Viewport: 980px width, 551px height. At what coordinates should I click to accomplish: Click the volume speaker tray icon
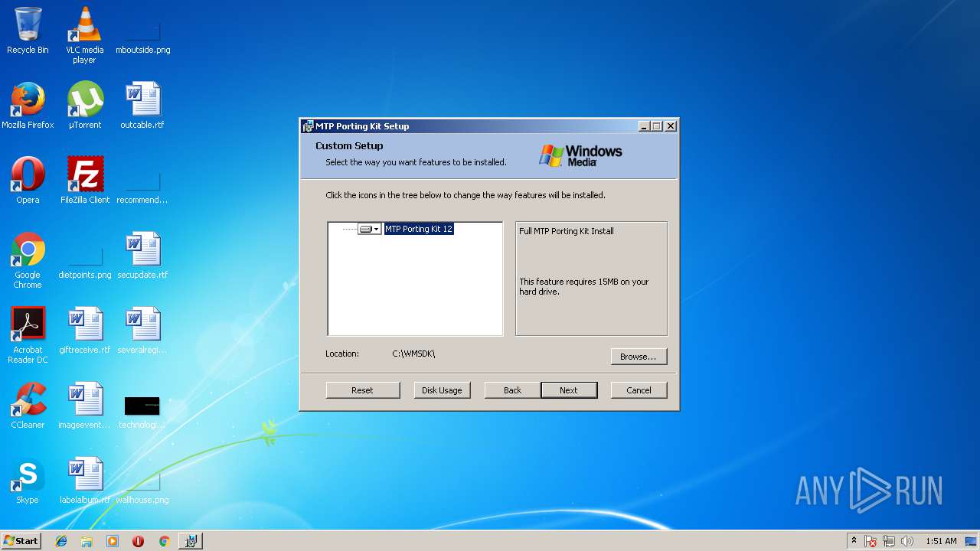pos(907,541)
